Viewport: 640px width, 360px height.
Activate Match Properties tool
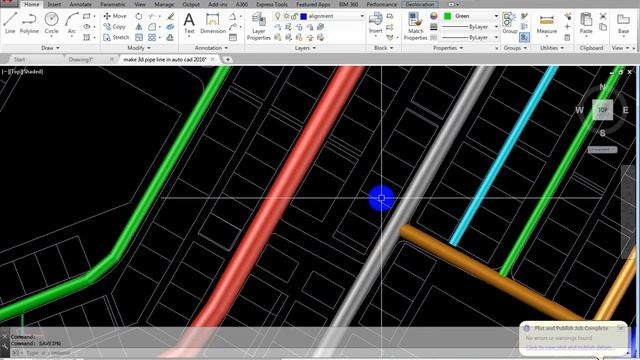coord(415,26)
